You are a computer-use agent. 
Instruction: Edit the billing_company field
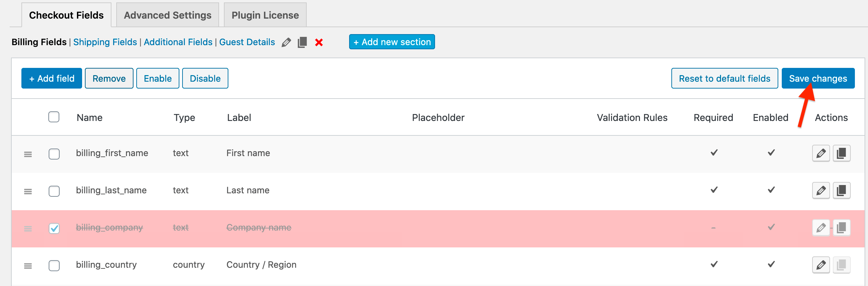tap(821, 227)
